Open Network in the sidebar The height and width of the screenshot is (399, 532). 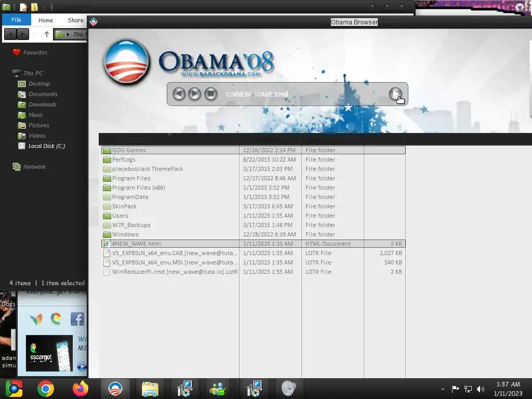coord(34,167)
